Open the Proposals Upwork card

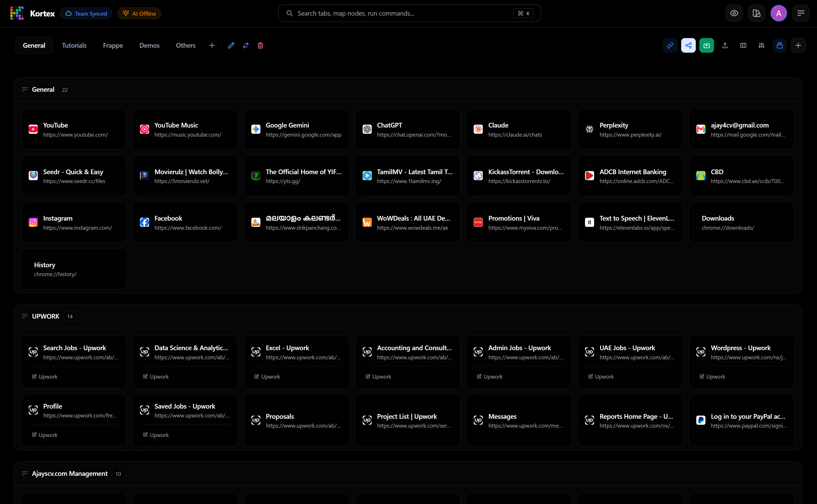click(x=297, y=420)
